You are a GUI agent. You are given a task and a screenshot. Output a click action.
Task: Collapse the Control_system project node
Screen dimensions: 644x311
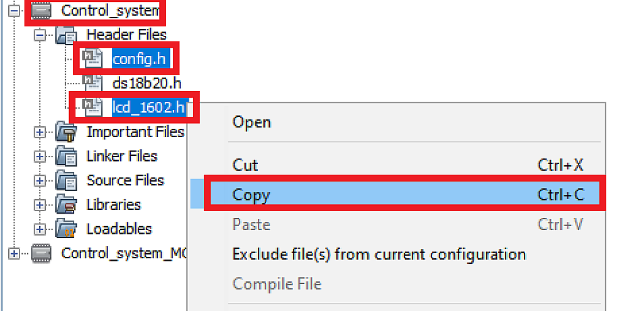pyautogui.click(x=14, y=11)
